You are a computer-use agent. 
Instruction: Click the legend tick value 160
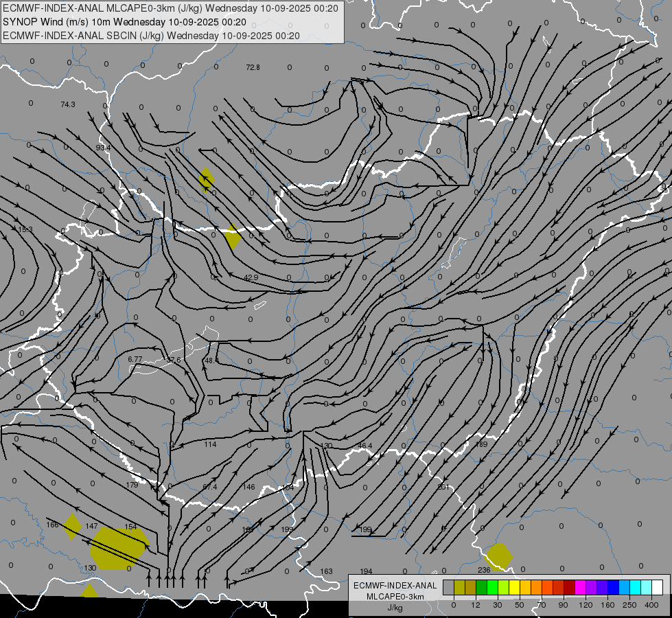tap(607, 605)
